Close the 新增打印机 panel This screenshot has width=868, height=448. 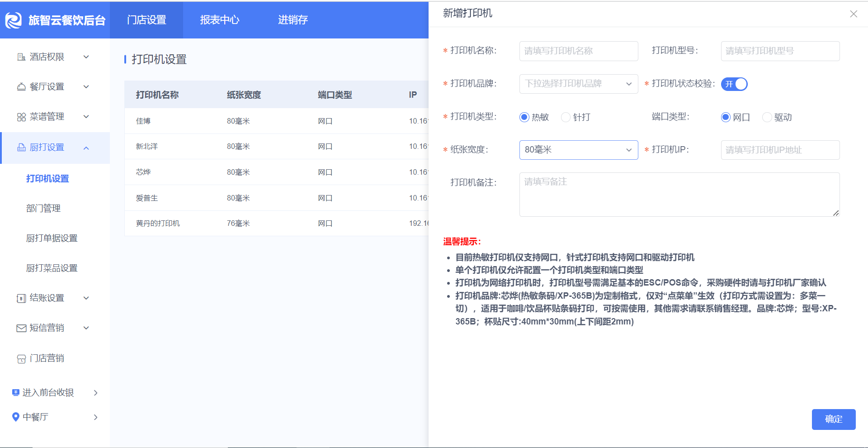tap(854, 14)
